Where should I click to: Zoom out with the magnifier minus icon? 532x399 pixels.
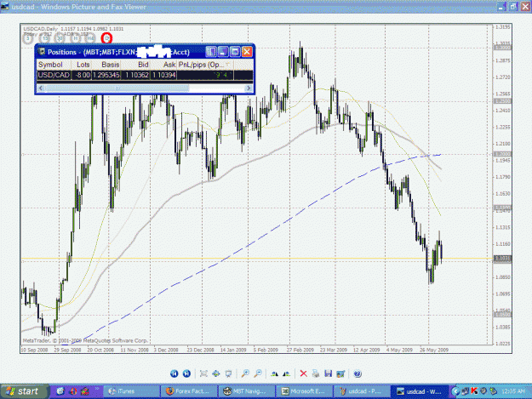coord(258,373)
